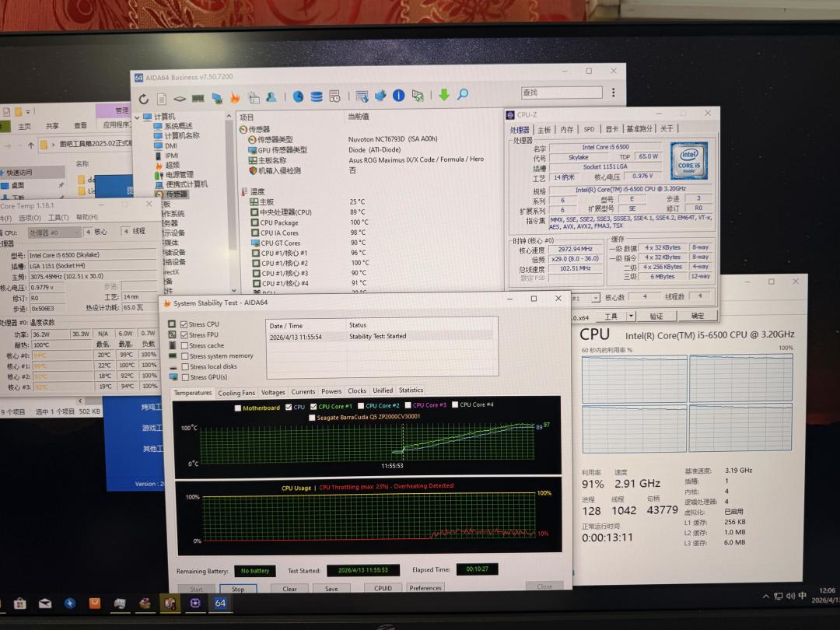Click the Save button in the stability test window
This screenshot has width=840, height=630.
331,588
